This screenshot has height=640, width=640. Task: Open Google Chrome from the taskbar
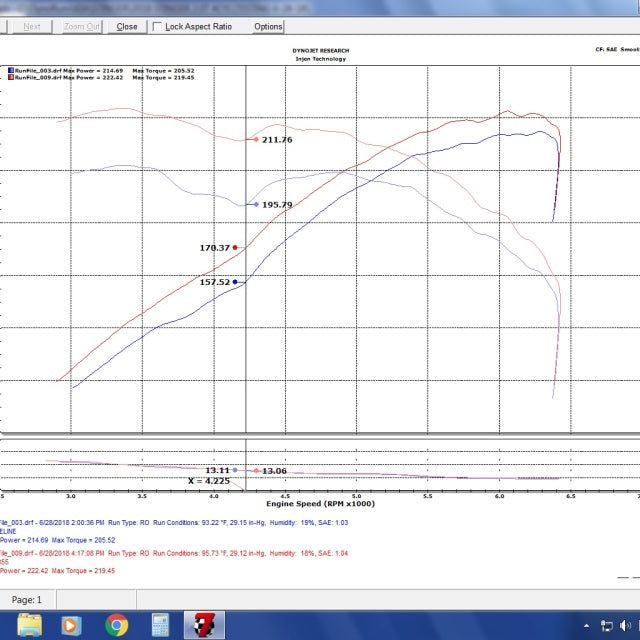[x=117, y=625]
